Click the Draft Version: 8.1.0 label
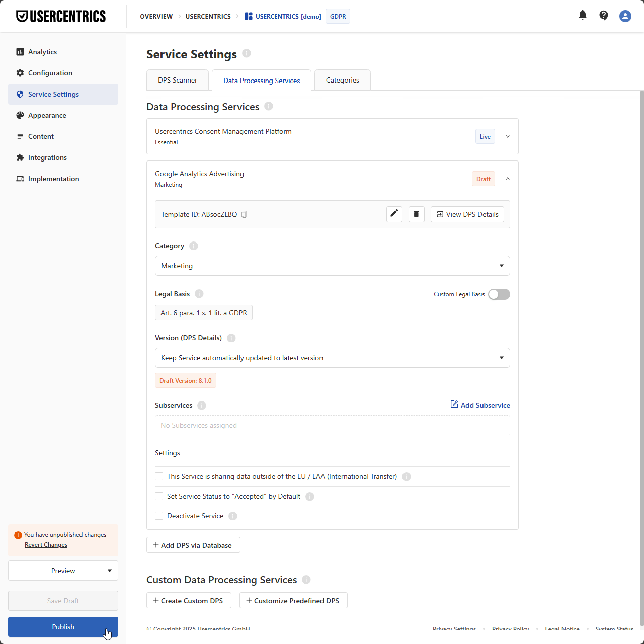 [186, 380]
